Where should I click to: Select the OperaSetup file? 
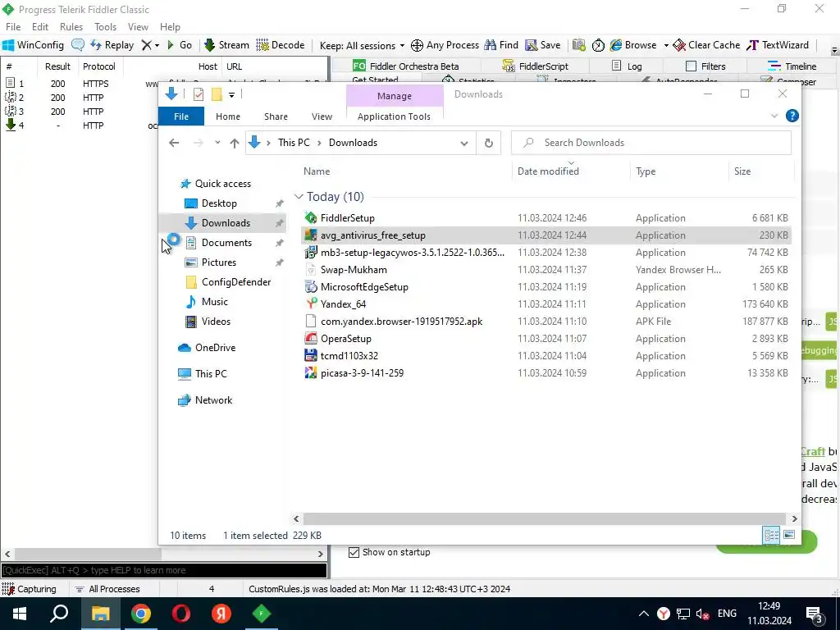[x=346, y=339]
